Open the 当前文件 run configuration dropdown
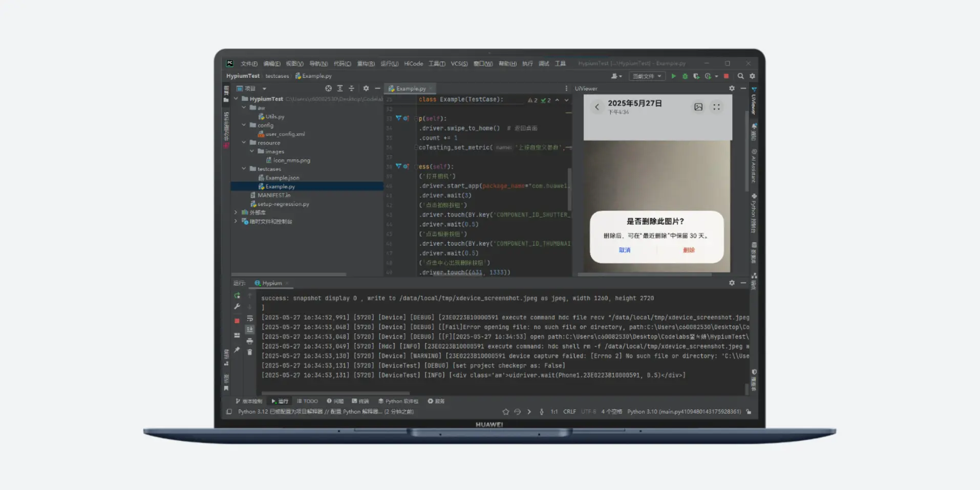 [647, 76]
